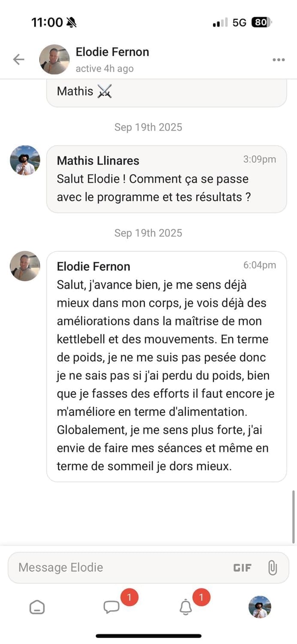This screenshot has height=644, width=297.
Task: Open Elodie Fernon's header profile picture
Action: point(55,60)
